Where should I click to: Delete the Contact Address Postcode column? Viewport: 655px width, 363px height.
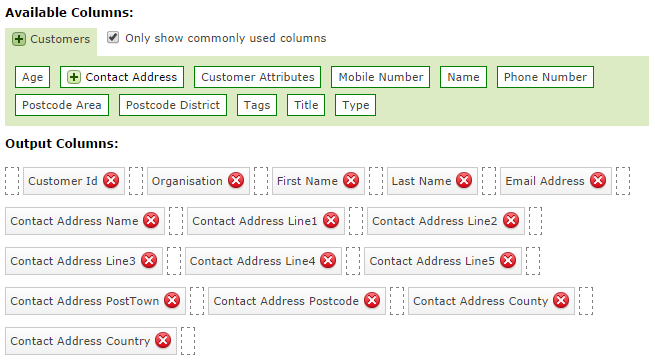point(372,300)
